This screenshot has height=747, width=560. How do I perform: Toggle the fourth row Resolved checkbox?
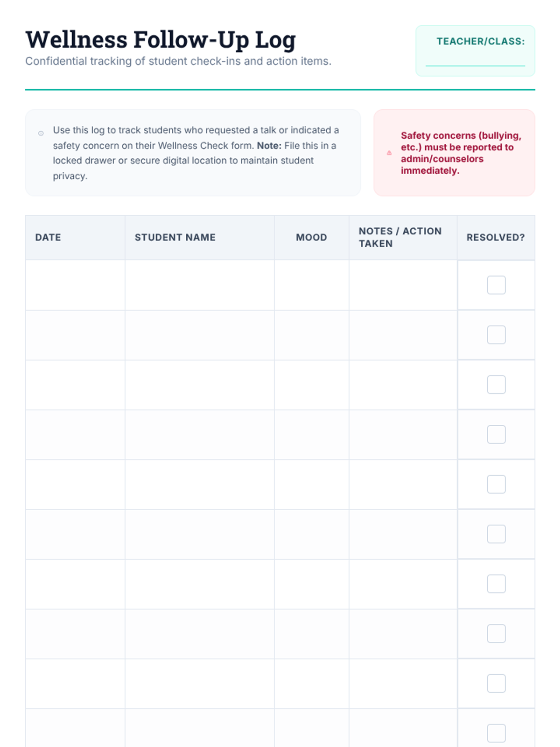coord(496,435)
